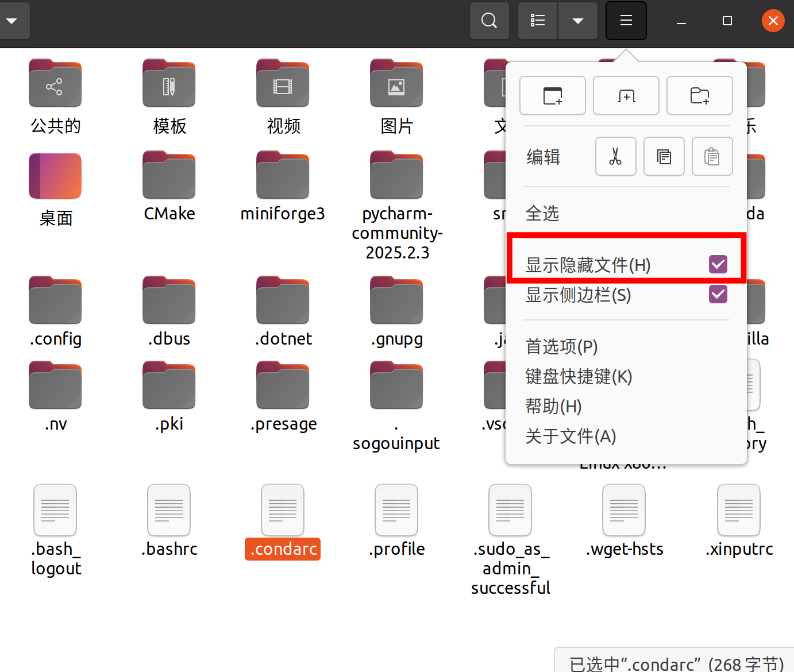This screenshot has height=672, width=794.
Task: Close the file manager window
Action: [773, 21]
